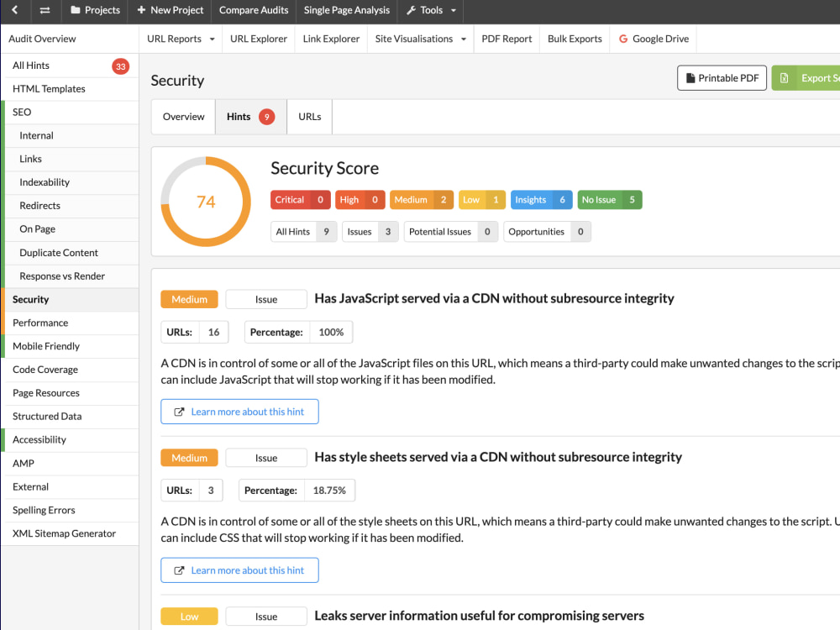This screenshot has height=630, width=840.
Task: Open Internal under SEO
Action: pyautogui.click(x=71, y=135)
